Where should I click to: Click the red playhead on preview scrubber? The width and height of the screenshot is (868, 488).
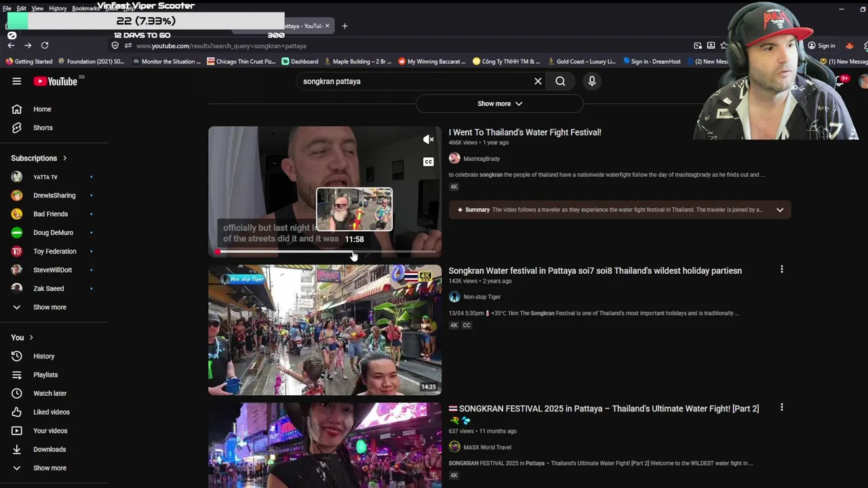pyautogui.click(x=218, y=252)
